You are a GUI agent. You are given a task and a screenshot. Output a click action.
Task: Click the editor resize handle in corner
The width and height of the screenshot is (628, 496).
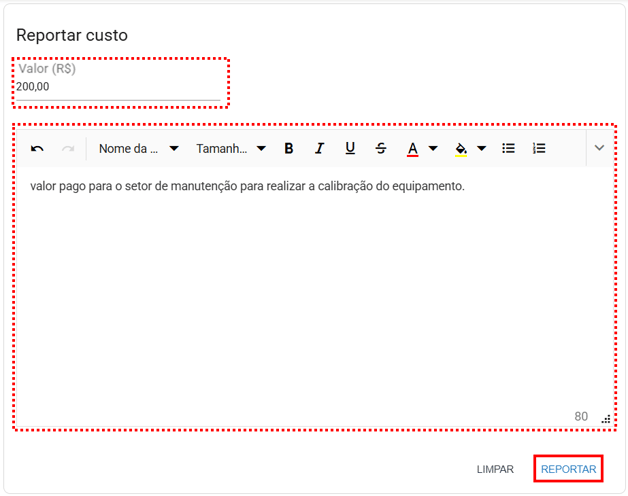pyautogui.click(x=606, y=419)
